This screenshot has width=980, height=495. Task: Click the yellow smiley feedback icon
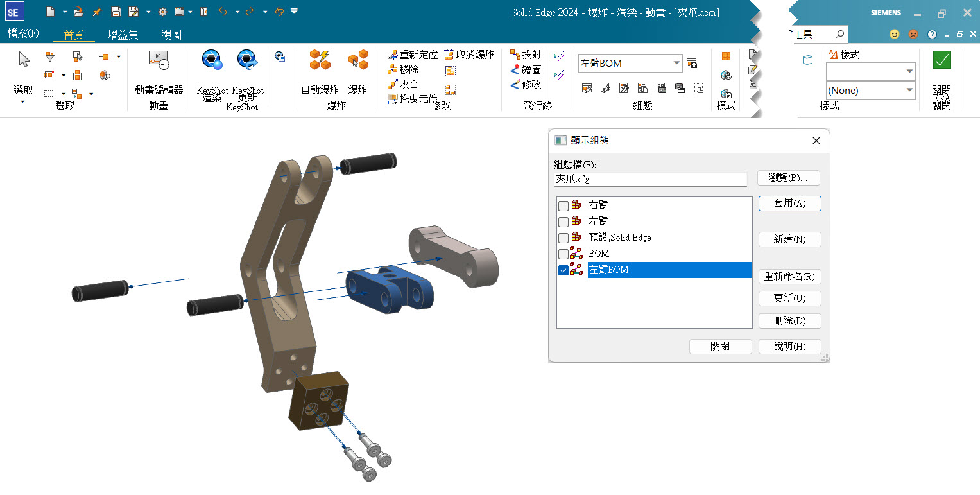895,34
